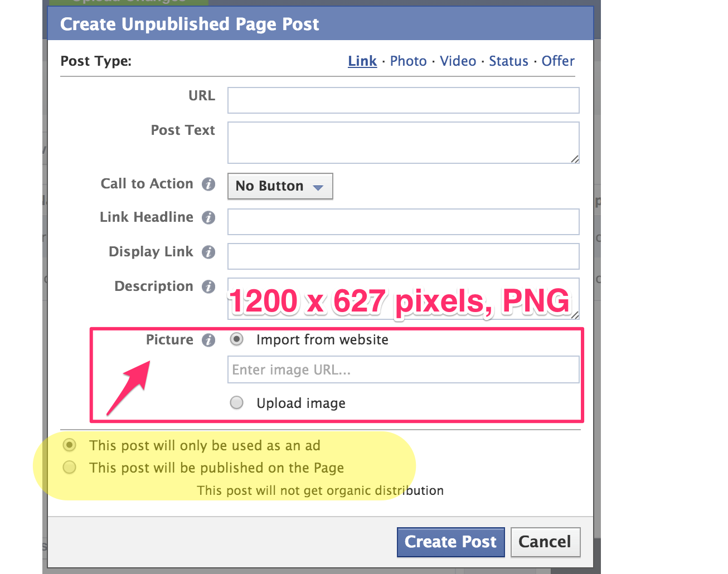Focus the URL input field
The height and width of the screenshot is (574, 728).
click(404, 100)
